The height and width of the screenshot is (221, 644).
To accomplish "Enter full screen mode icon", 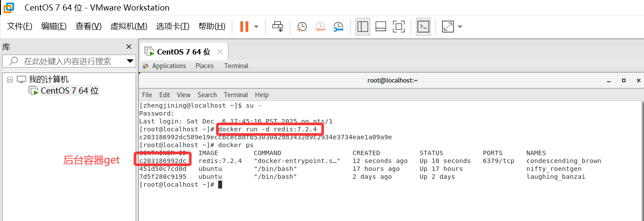I will (x=399, y=26).
